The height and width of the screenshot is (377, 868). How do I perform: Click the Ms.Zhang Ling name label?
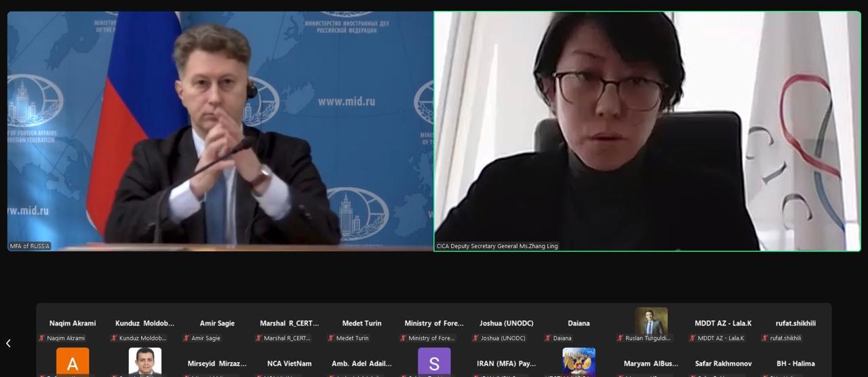pyautogui.click(x=497, y=246)
